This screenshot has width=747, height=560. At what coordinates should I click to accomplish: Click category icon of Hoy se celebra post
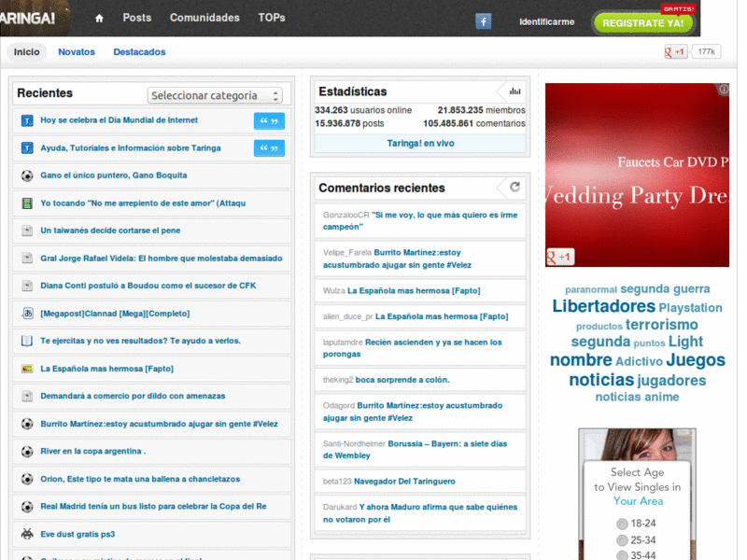27,121
